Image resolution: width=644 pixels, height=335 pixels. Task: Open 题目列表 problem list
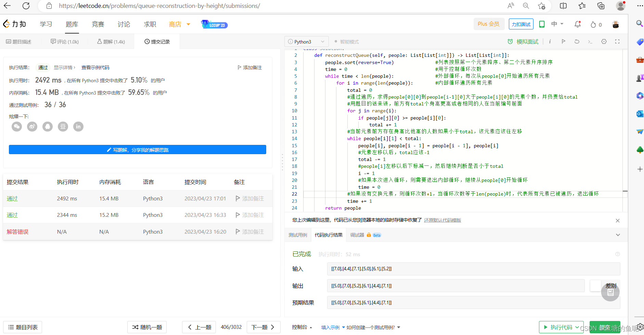23,327
